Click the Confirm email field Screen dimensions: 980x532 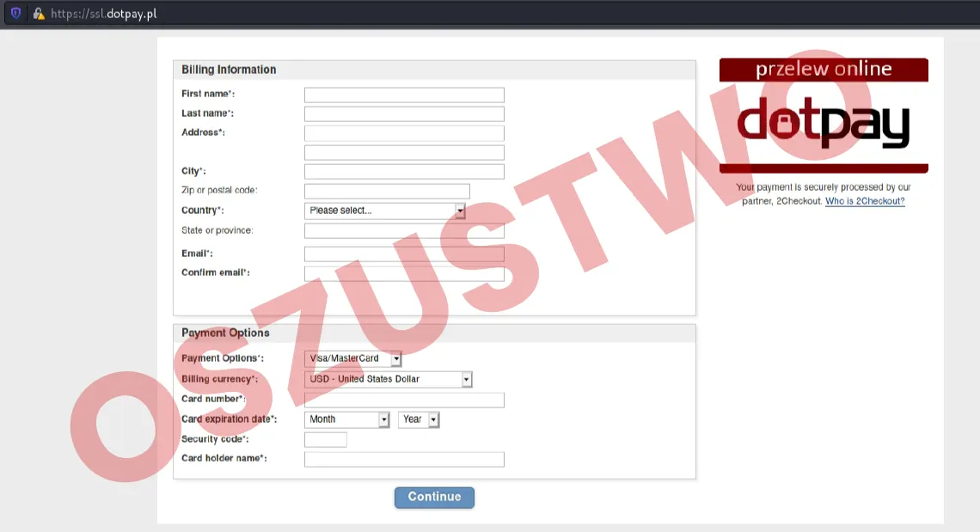(404, 273)
